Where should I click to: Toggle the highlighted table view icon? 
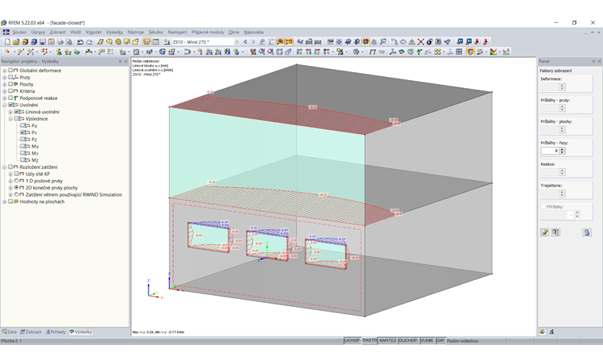click(x=147, y=42)
